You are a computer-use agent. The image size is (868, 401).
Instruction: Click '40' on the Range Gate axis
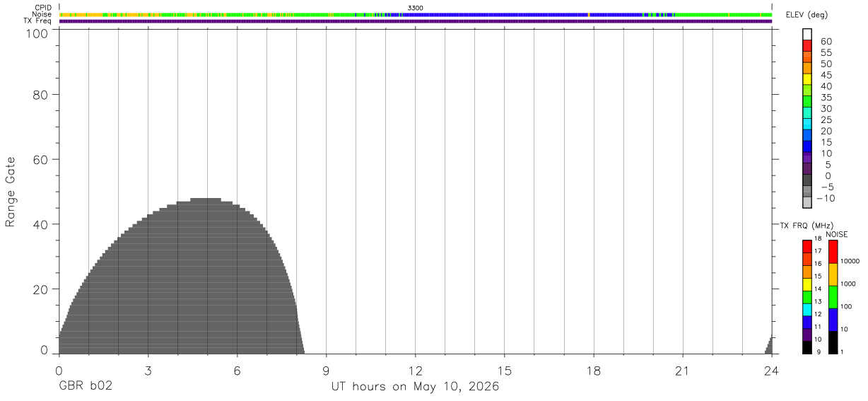40,224
